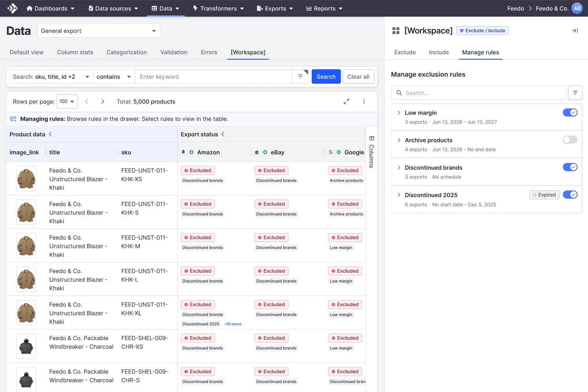Open the Rows per page dropdown
Viewport: 588px width, 392px height.
(67, 101)
